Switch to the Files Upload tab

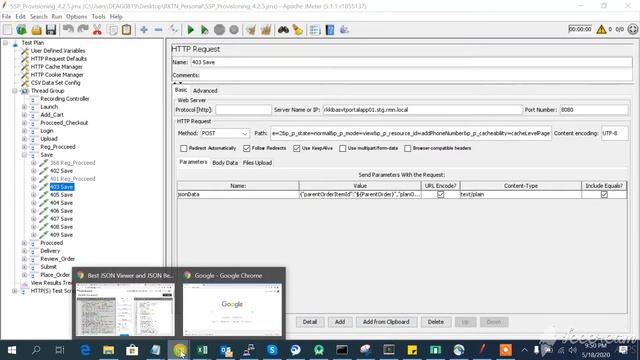pyautogui.click(x=257, y=163)
